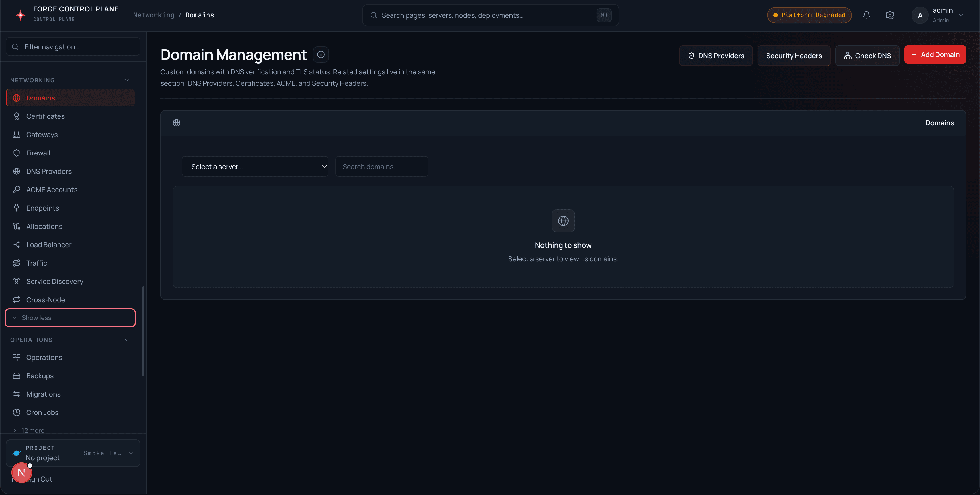Click the Networking breadcrumb

(x=154, y=15)
